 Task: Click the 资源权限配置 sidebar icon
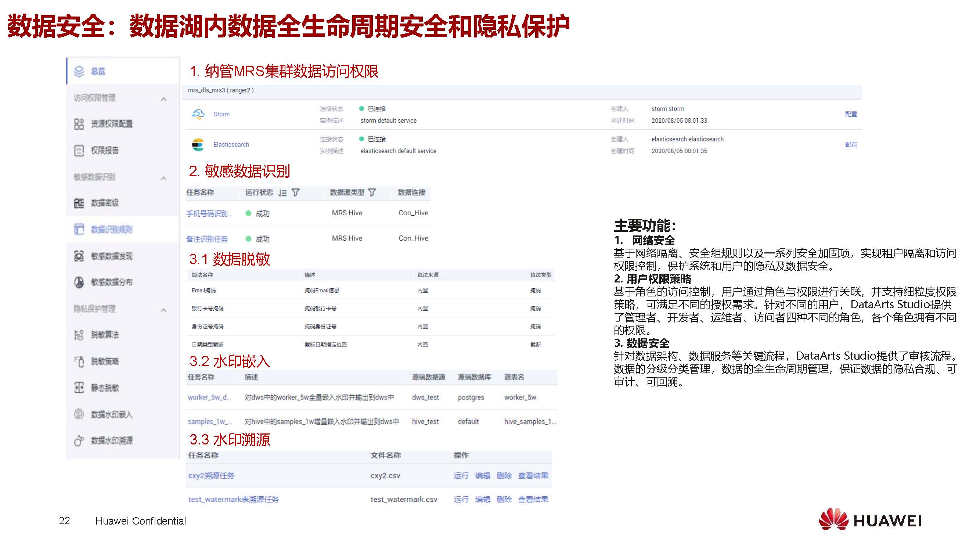tap(79, 124)
